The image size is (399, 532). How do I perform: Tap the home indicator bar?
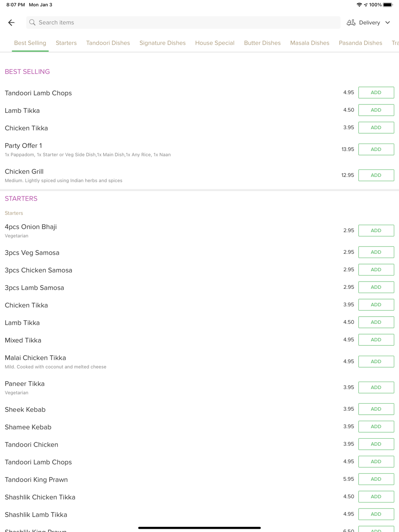199,528
